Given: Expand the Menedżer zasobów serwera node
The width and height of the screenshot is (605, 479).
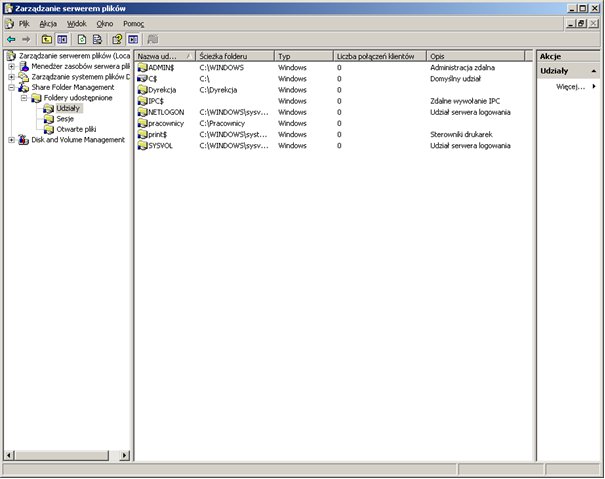Looking at the screenshot, I should point(12,66).
